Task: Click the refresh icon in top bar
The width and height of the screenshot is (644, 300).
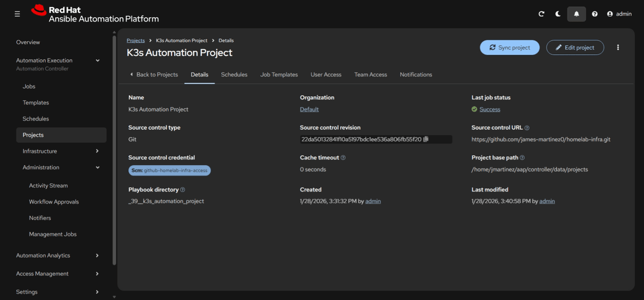Action: 541,14
